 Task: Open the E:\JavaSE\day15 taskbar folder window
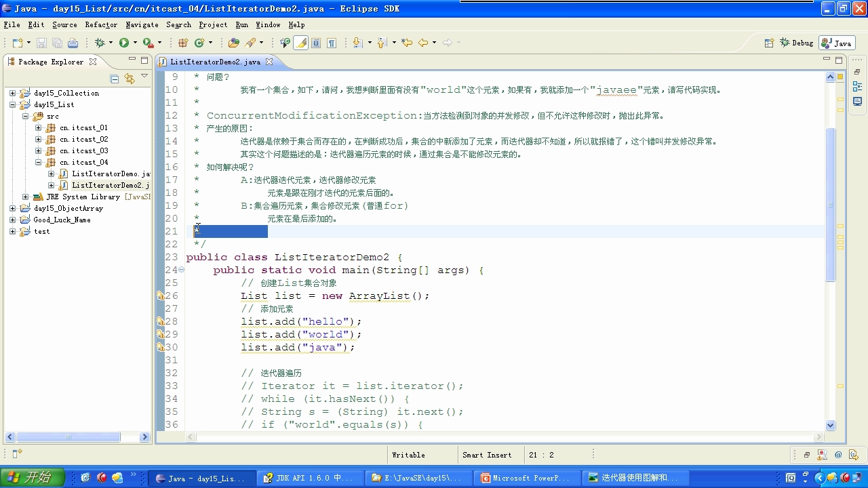(419, 478)
